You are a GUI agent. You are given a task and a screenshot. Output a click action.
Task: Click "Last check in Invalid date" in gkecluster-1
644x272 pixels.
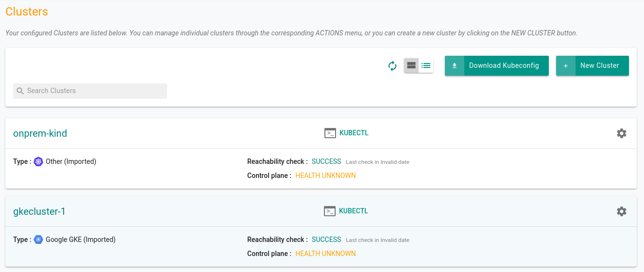click(377, 240)
